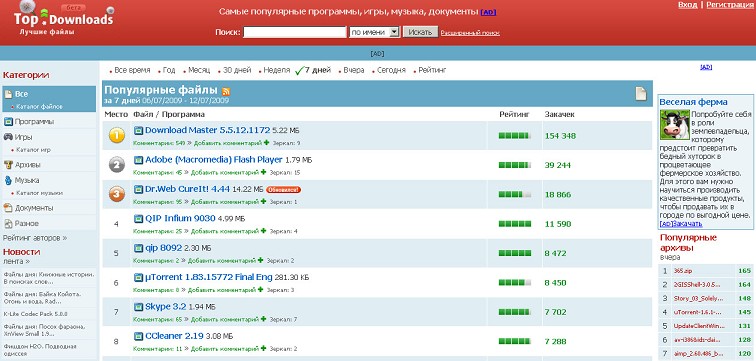Click the gold first place medal icon
This screenshot has height=361, width=756.
click(x=117, y=135)
